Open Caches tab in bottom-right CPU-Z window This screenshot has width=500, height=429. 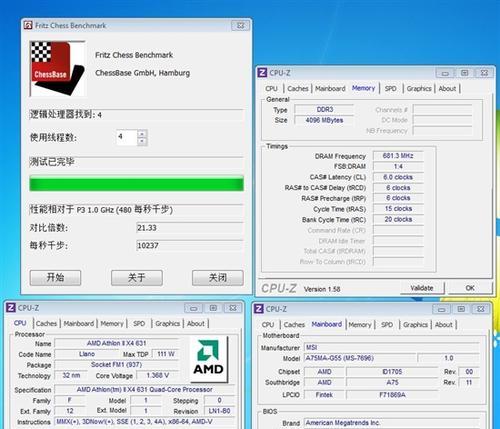(x=294, y=325)
